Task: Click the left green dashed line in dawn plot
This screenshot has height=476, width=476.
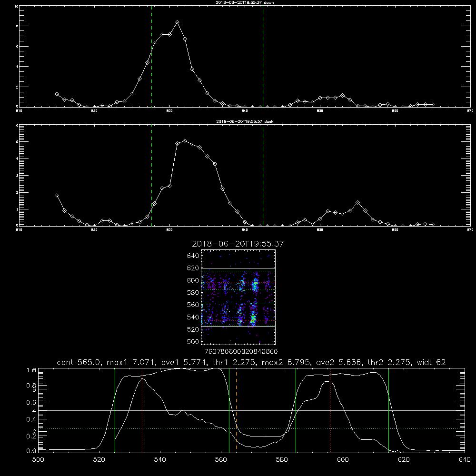Action: coord(151,56)
